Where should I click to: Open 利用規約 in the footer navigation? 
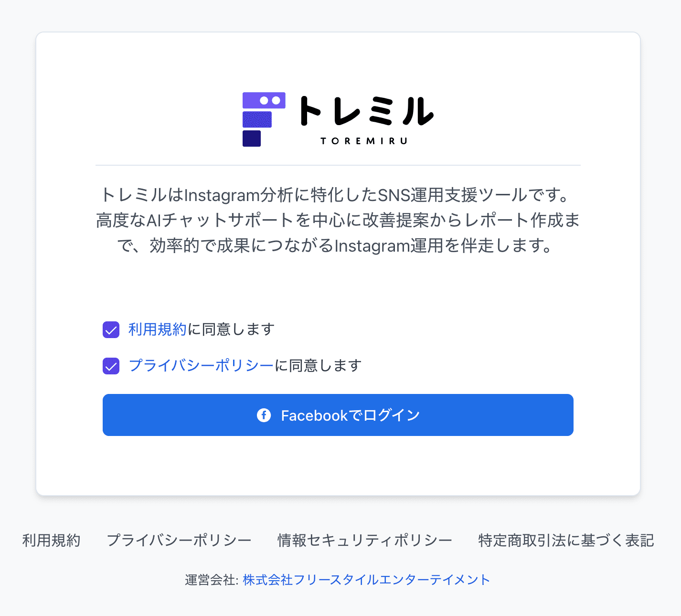(51, 541)
